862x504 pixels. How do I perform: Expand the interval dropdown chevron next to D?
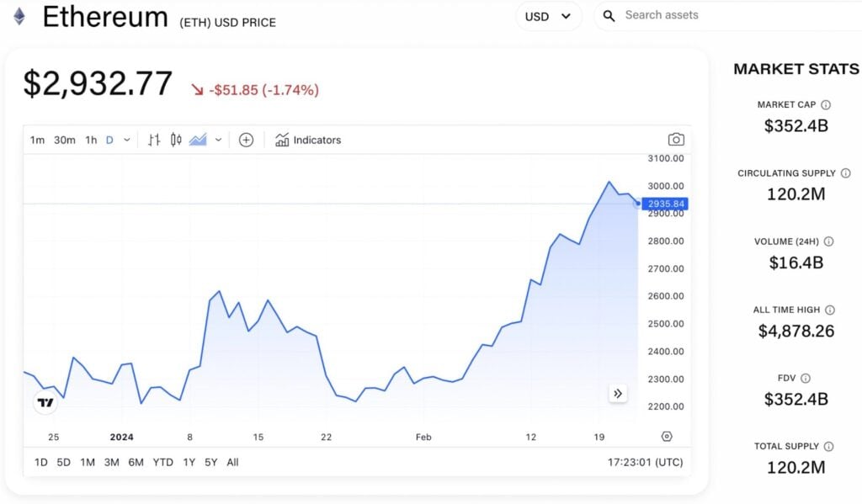click(x=127, y=141)
